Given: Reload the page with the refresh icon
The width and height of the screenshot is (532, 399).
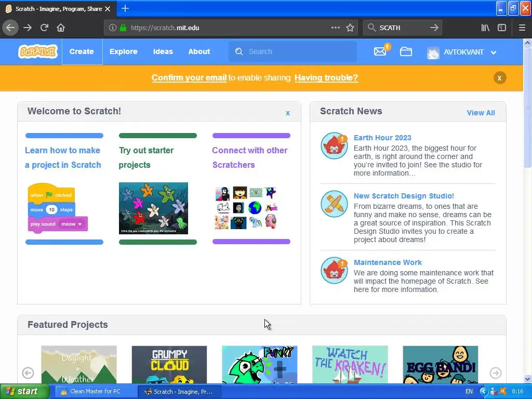Looking at the screenshot, I should click(44, 28).
